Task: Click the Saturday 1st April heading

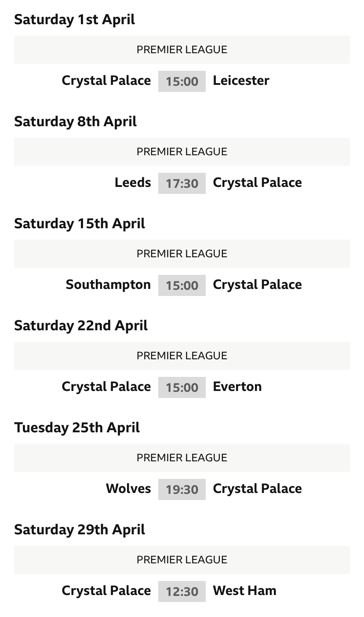Action: tap(75, 19)
